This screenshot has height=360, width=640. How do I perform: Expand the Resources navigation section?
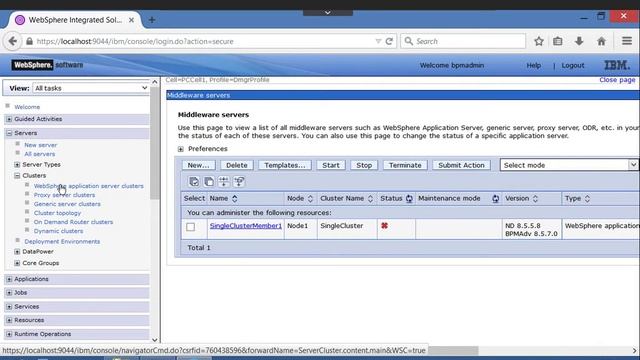pos(9,320)
